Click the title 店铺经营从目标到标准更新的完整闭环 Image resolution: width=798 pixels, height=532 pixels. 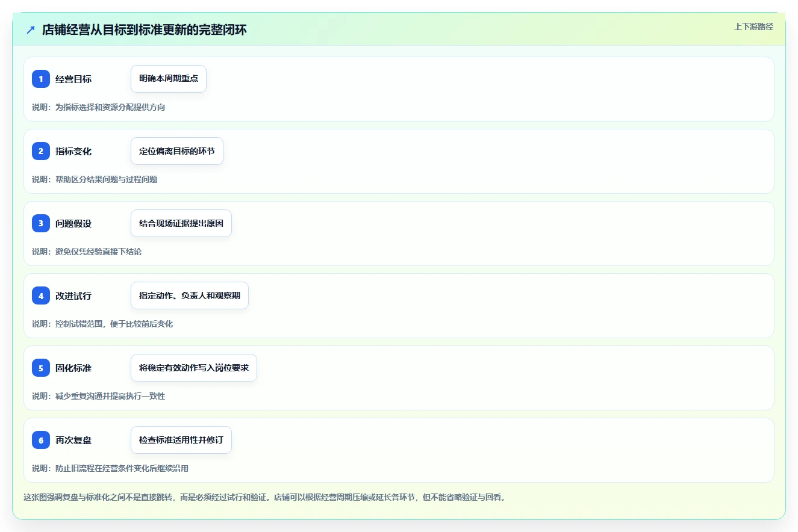tap(145, 29)
